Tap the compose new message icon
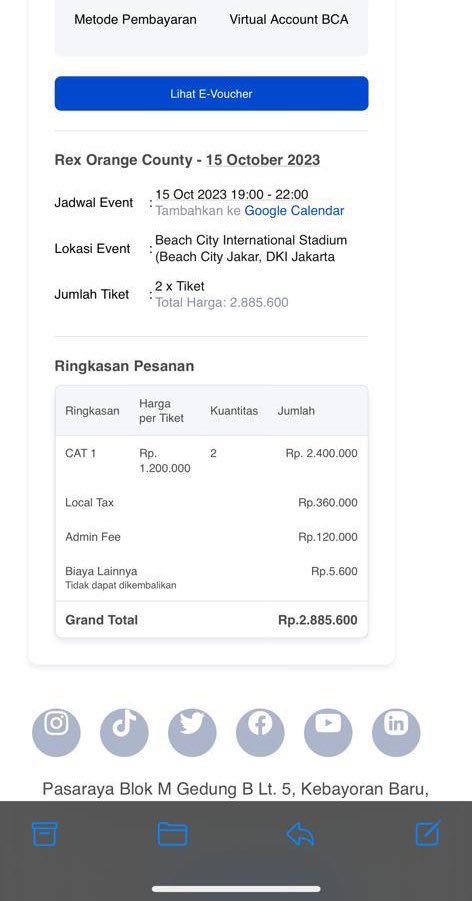 [428, 833]
